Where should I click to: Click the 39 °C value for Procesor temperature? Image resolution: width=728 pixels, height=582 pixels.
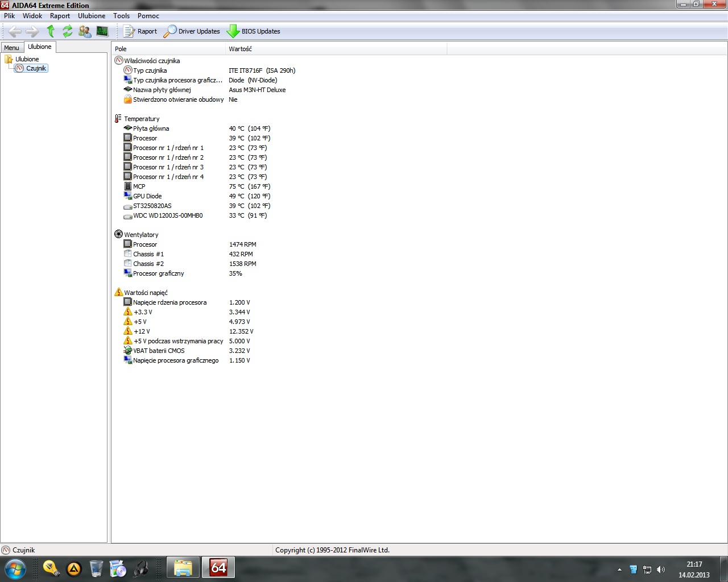point(249,138)
